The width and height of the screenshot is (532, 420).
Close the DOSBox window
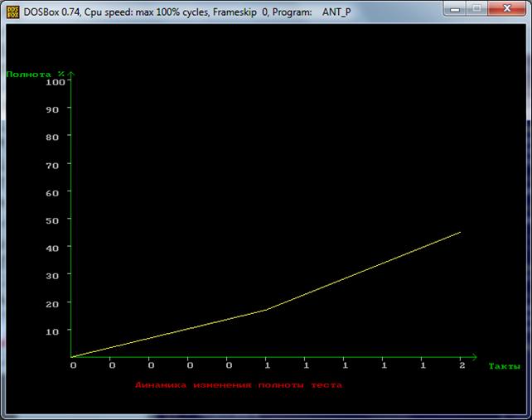point(507,9)
